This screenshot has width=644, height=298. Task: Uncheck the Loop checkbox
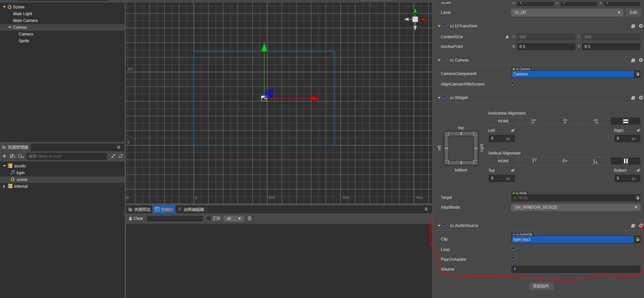(x=513, y=250)
